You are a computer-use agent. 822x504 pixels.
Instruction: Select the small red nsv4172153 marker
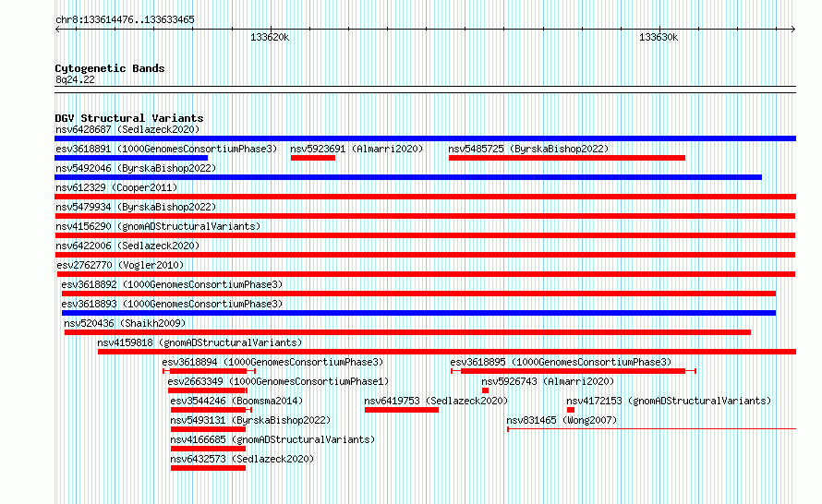[x=571, y=410]
